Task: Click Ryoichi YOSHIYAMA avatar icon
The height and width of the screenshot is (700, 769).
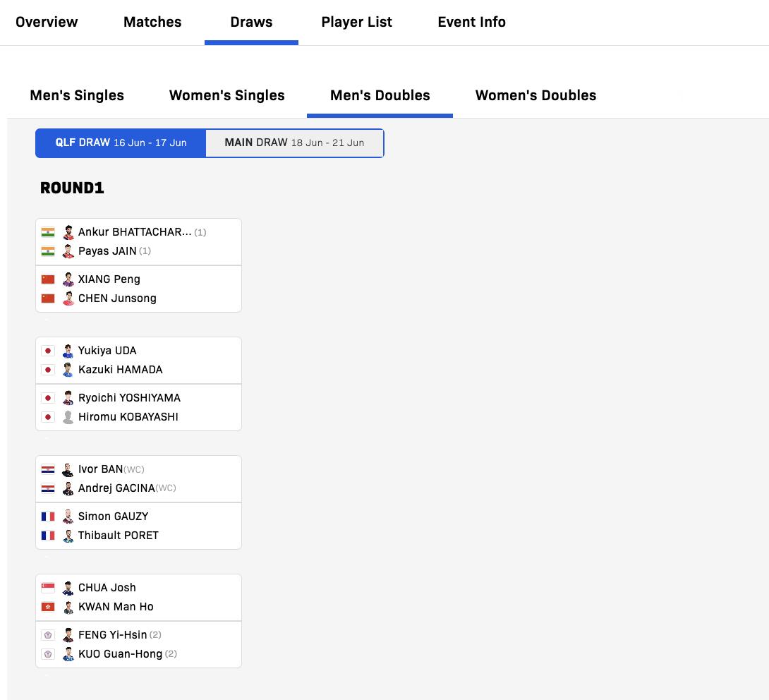Action: click(68, 398)
